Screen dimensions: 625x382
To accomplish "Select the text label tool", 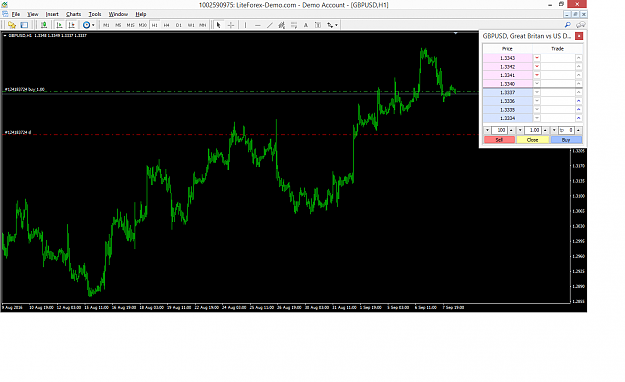I will (x=318, y=25).
